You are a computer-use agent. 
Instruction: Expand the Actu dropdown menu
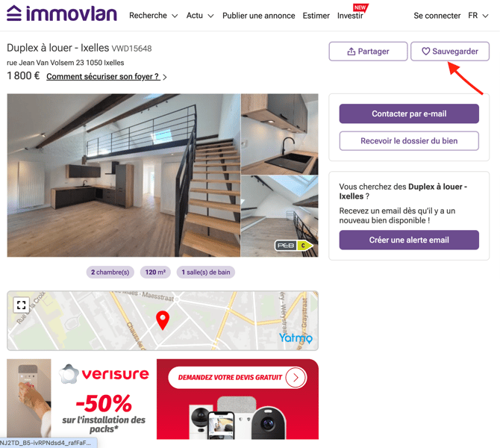click(x=200, y=16)
